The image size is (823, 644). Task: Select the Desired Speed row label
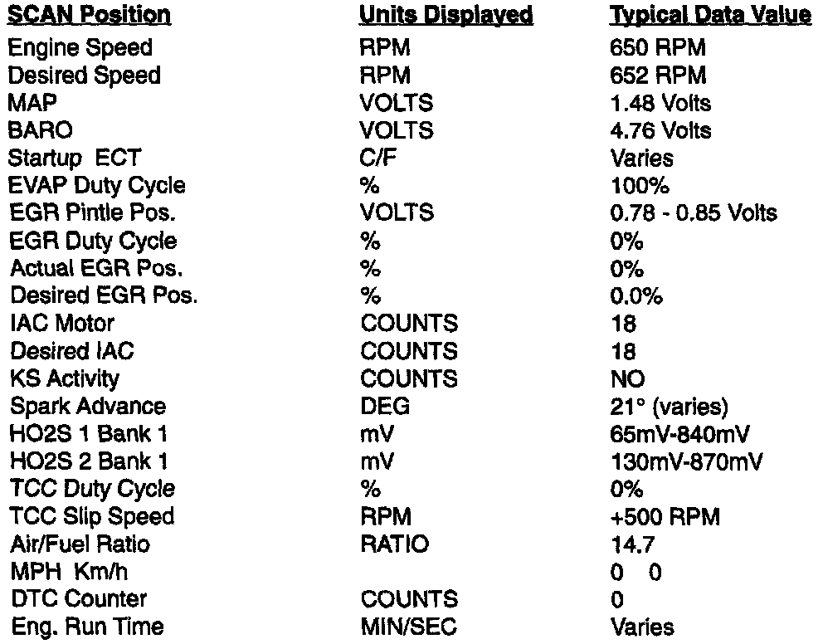(84, 76)
